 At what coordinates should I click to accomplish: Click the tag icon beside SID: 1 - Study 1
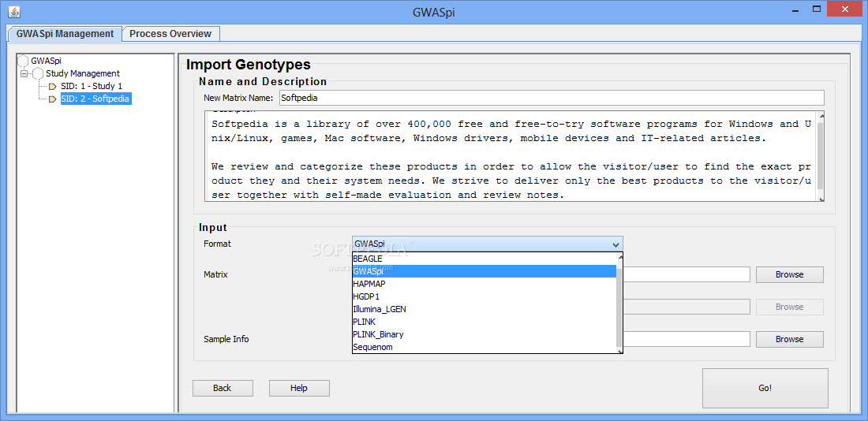coord(53,86)
